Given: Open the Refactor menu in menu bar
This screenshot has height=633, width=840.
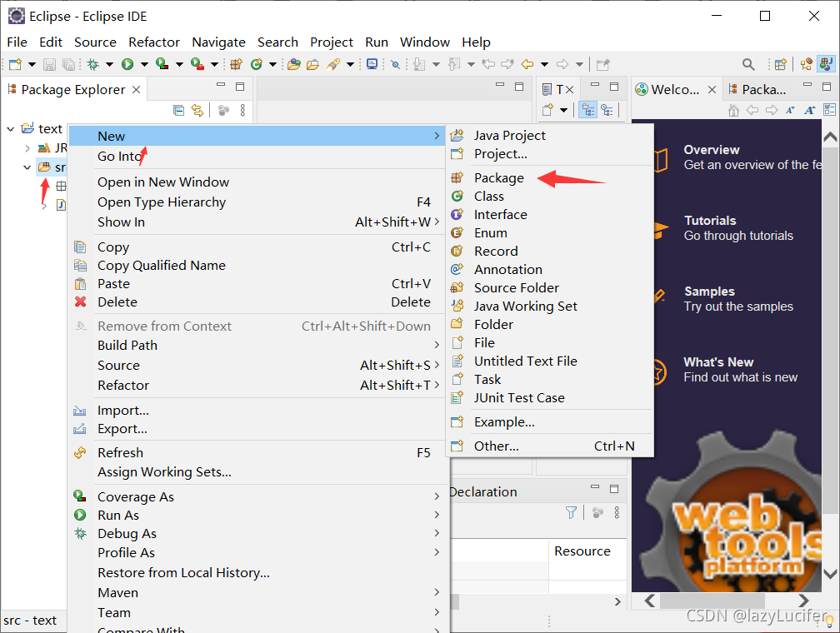Looking at the screenshot, I should 154,42.
